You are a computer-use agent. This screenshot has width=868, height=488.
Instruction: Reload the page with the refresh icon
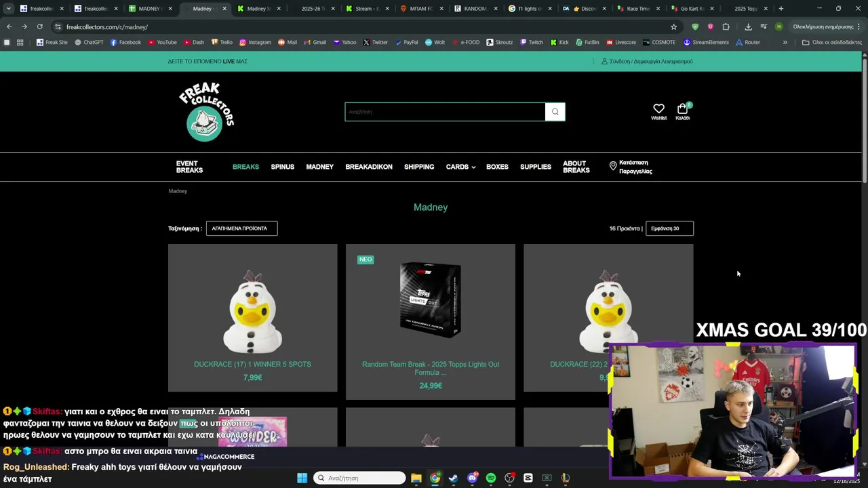tap(39, 27)
